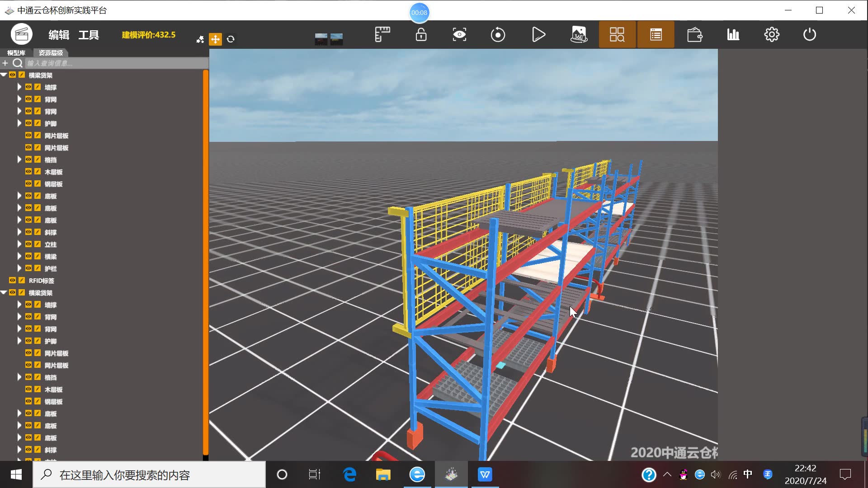Viewport: 868px width, 488px height.
Task: Select the second skybox thumbnail
Action: coord(337,39)
